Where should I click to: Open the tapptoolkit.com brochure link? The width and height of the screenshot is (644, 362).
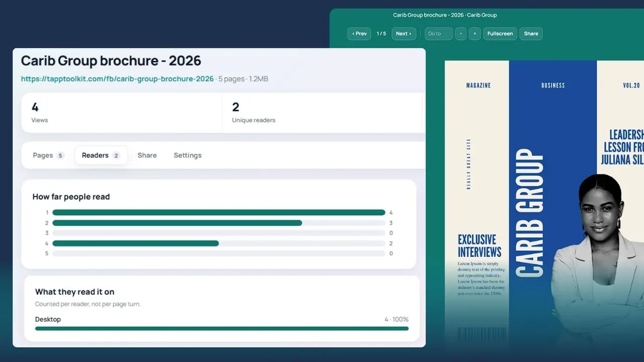[117, 79]
